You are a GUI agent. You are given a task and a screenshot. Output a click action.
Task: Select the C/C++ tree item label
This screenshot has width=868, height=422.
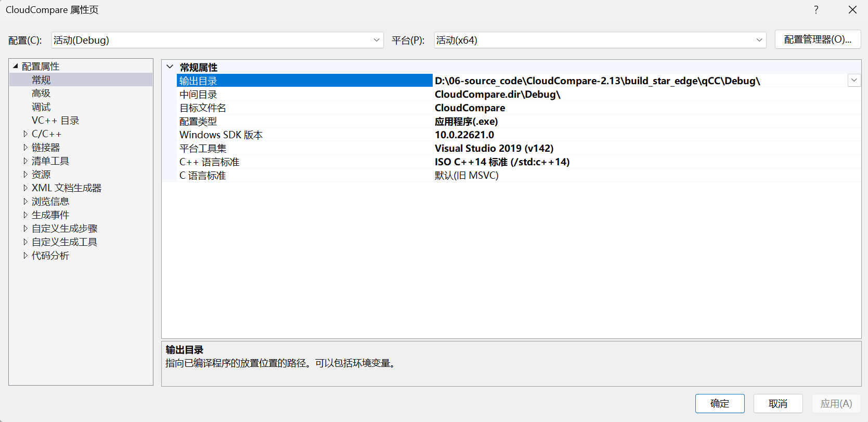[46, 134]
